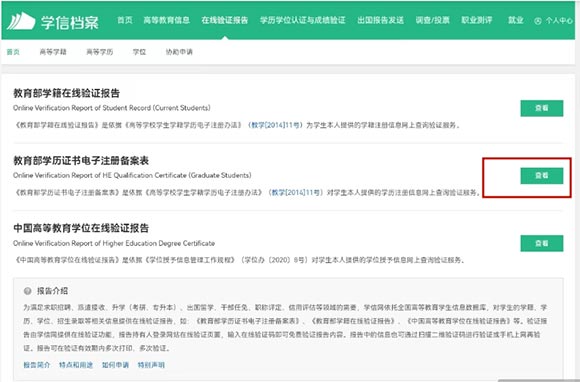The image size is (580, 382).
Task: Select the 学位 sub-tab
Action: 139,52
